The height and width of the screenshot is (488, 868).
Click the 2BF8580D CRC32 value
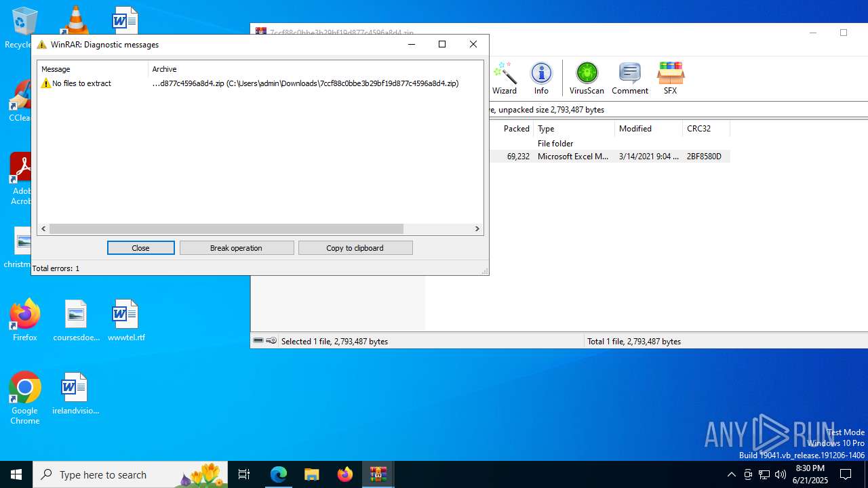pos(704,157)
